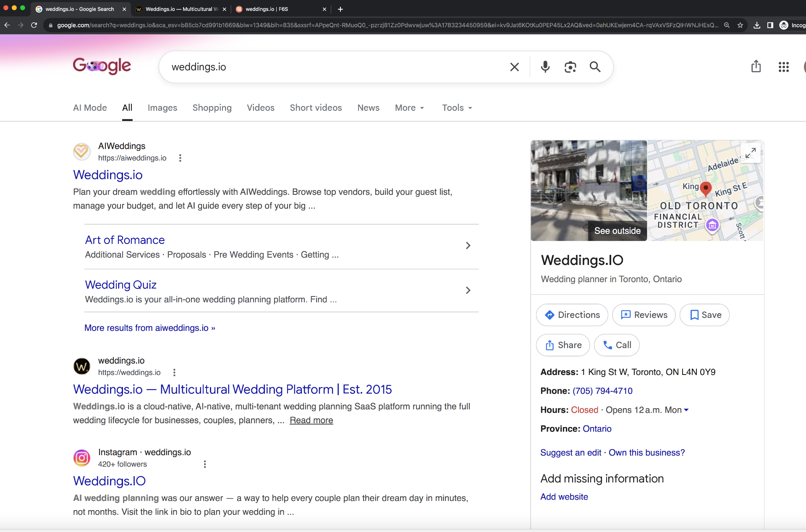Click the Reviews button
The image size is (806, 532).
click(x=644, y=315)
